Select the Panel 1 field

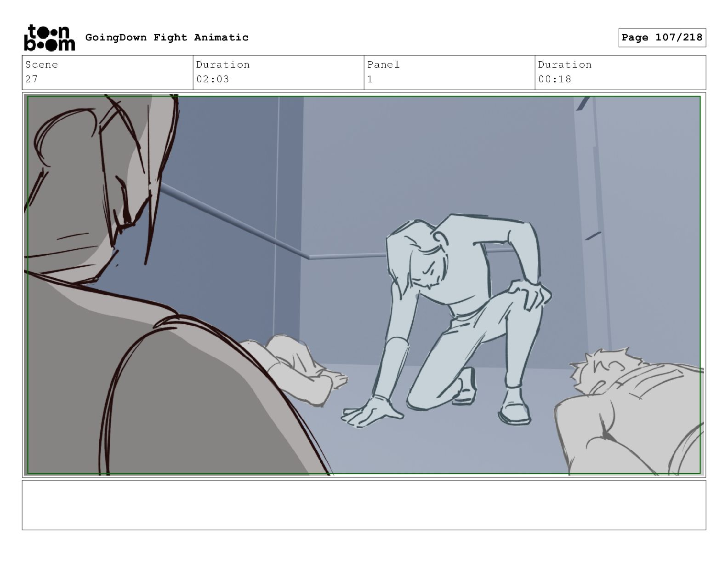pyautogui.click(x=449, y=72)
